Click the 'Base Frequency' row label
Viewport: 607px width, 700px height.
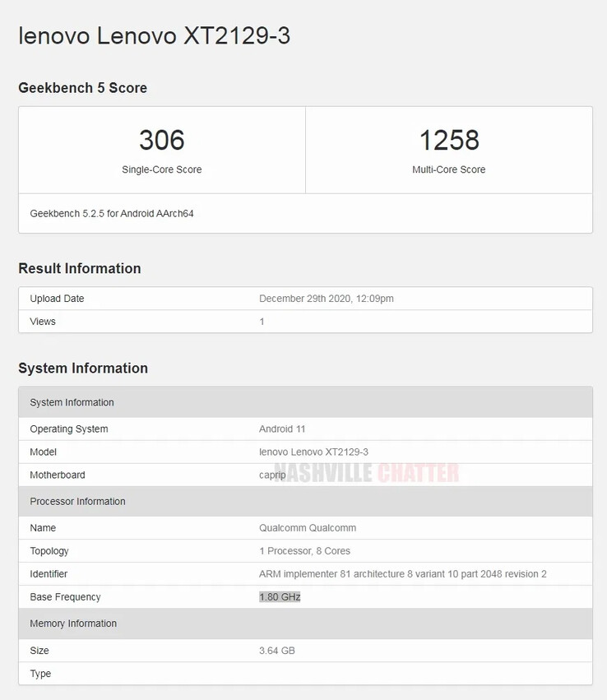(x=65, y=597)
